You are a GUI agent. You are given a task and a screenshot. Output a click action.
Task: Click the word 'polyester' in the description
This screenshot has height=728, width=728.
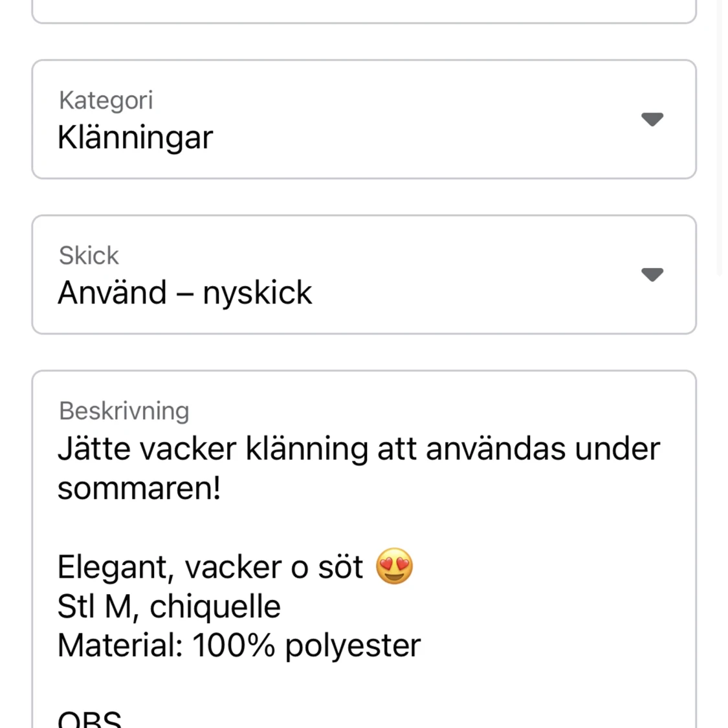[353, 645]
